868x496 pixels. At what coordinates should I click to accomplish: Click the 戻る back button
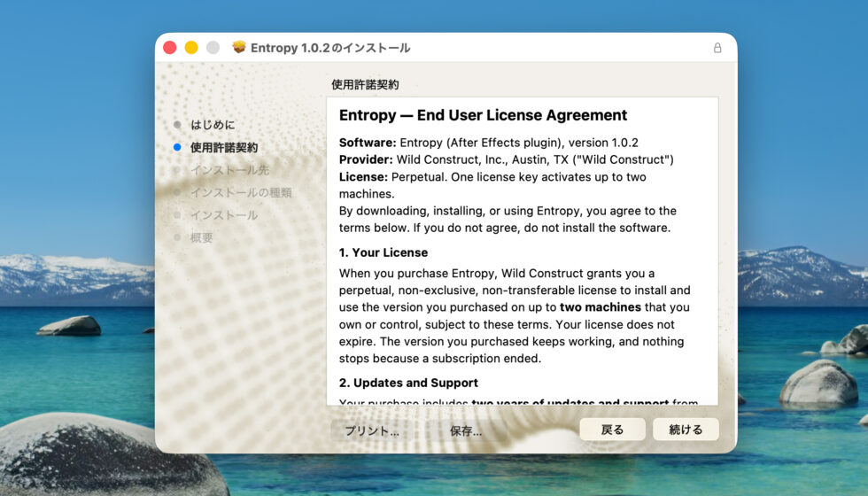pos(612,430)
